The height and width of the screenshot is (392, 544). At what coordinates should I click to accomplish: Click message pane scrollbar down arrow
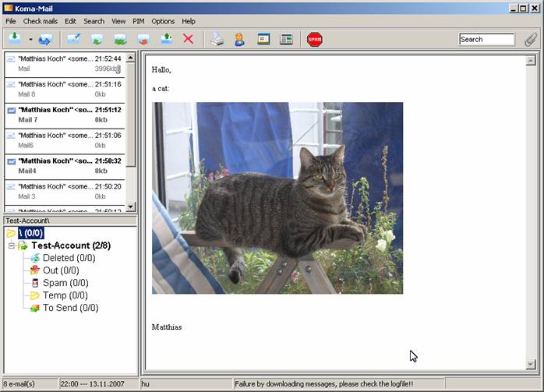click(x=531, y=364)
